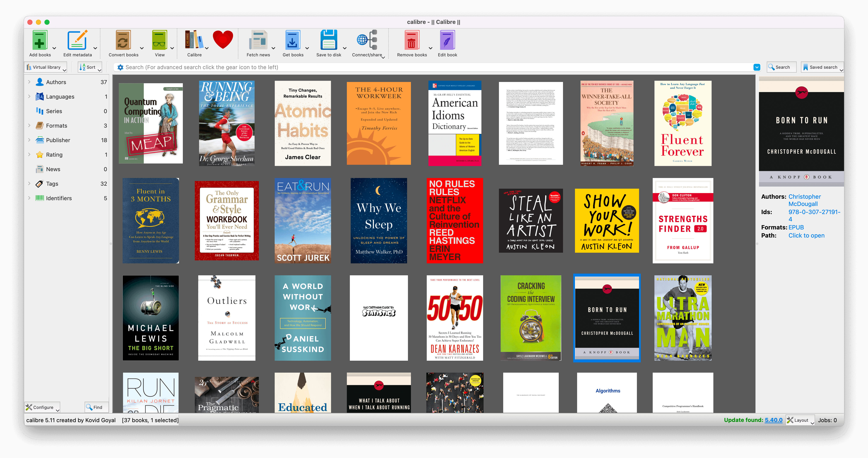Click the Calibre library icon
Image resolution: width=868 pixels, height=458 pixels.
(x=194, y=40)
